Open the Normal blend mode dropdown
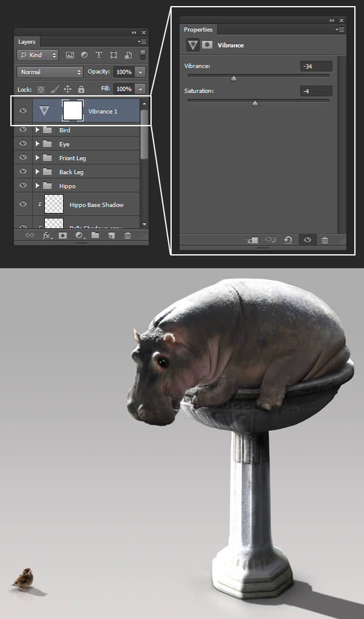Screen dimensions: 364x619 [50, 72]
